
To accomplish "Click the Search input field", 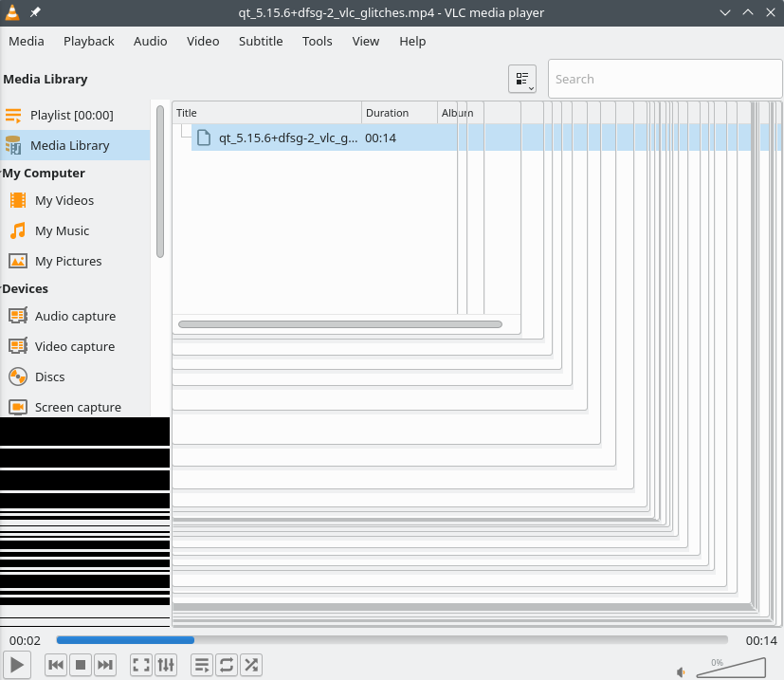I will tap(665, 79).
